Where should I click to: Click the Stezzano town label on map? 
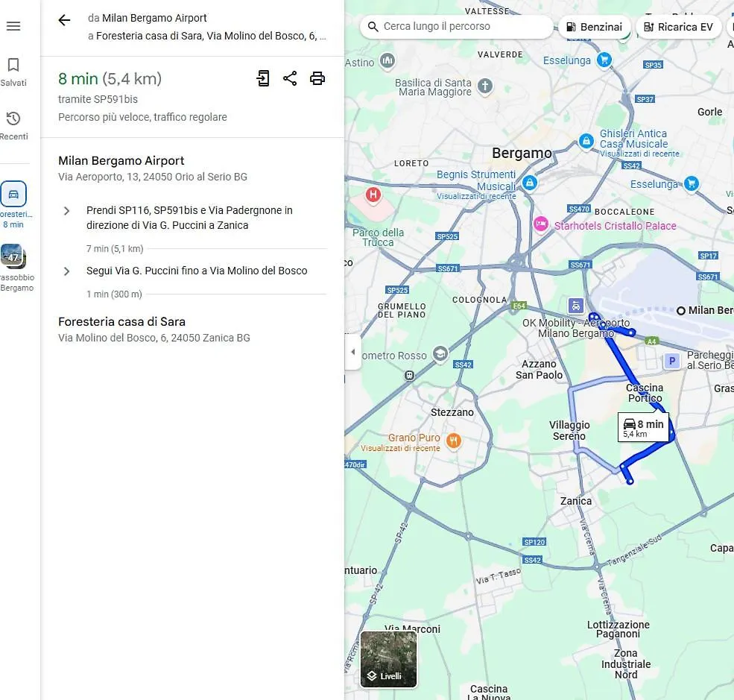tap(452, 412)
